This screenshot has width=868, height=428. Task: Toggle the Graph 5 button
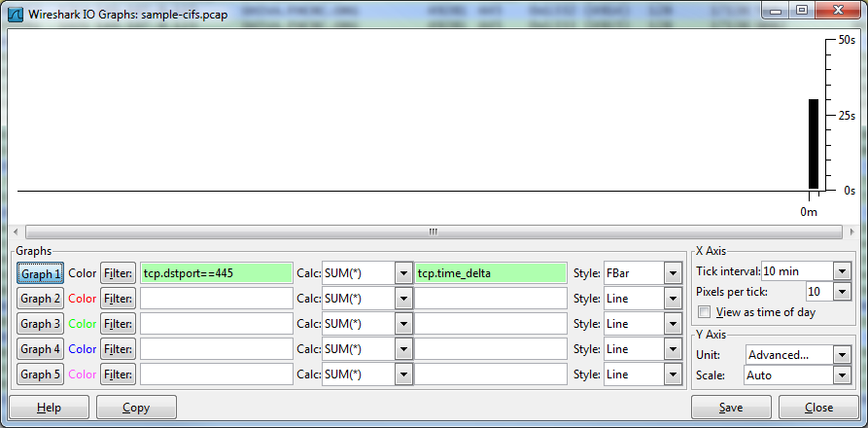point(41,374)
